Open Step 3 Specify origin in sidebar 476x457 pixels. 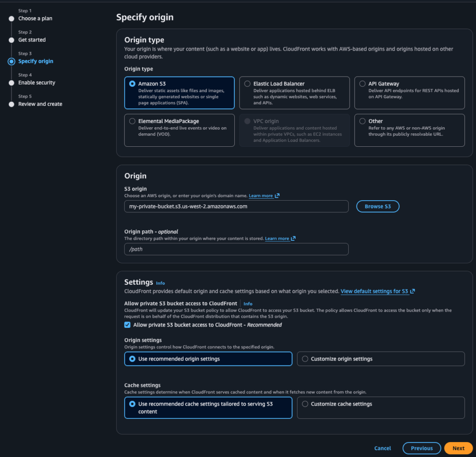click(x=35, y=61)
